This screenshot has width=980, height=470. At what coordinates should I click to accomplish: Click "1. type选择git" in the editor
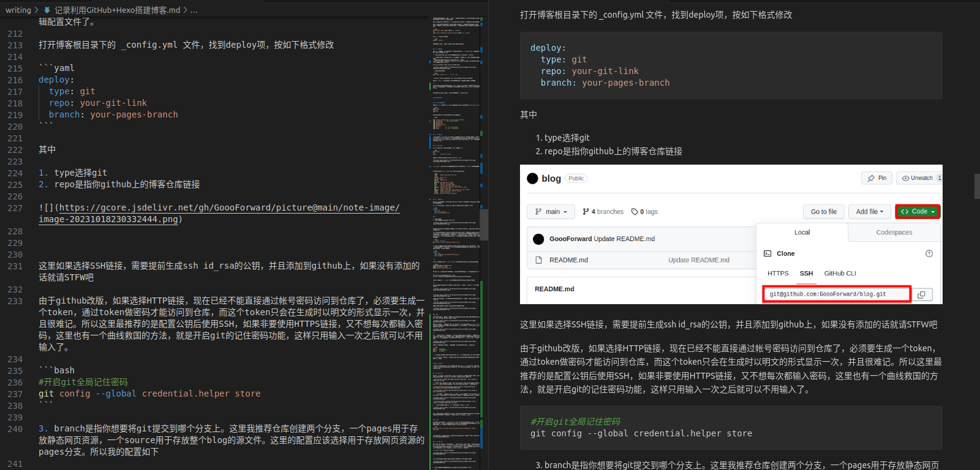point(73,173)
